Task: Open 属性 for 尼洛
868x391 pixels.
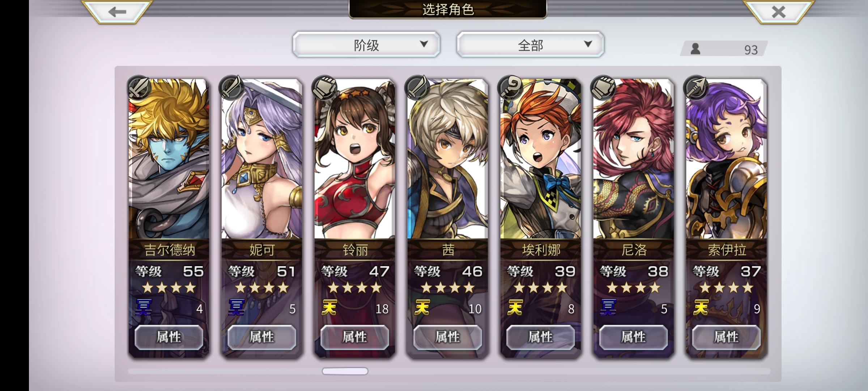Action: [x=633, y=337]
